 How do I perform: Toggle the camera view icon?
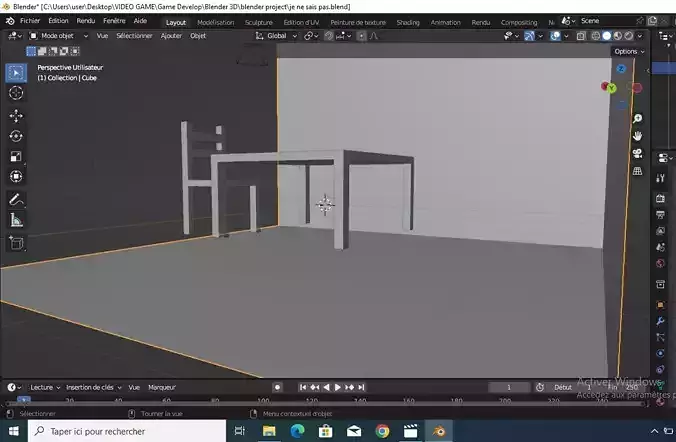pyautogui.click(x=637, y=154)
